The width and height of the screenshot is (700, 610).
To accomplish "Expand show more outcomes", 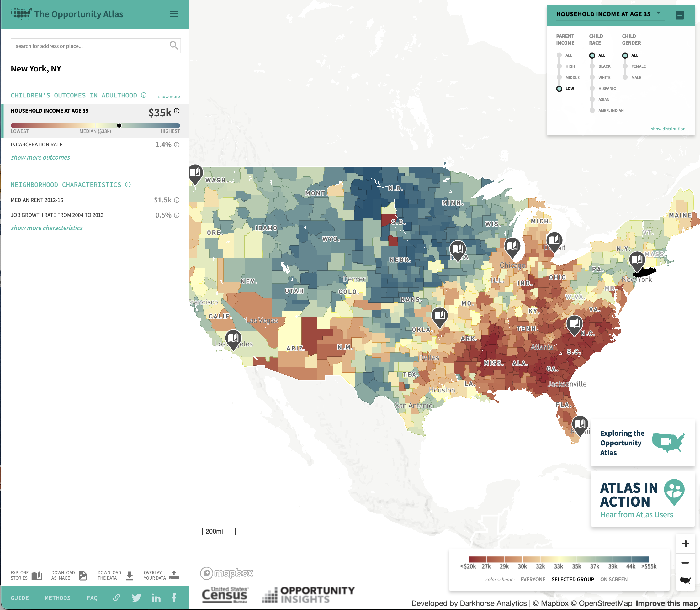I will point(40,157).
